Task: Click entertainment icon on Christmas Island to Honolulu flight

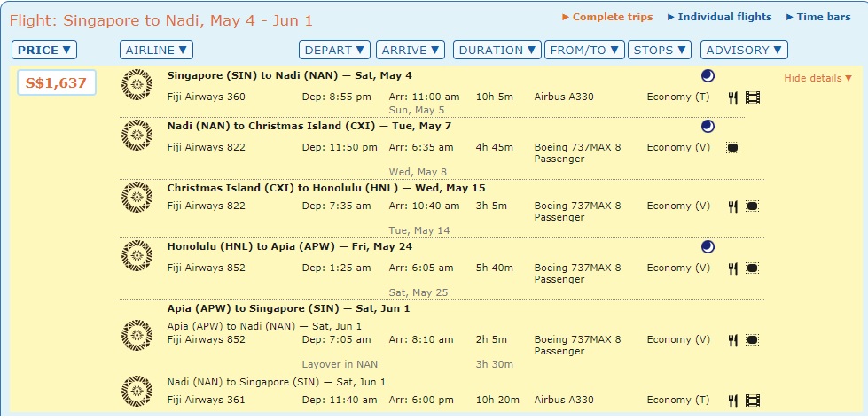Action: 752,206
